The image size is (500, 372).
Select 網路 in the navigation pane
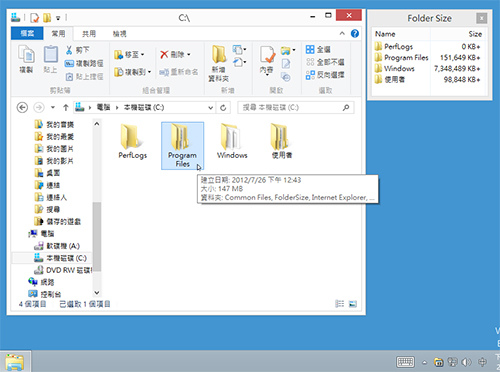(x=41, y=282)
